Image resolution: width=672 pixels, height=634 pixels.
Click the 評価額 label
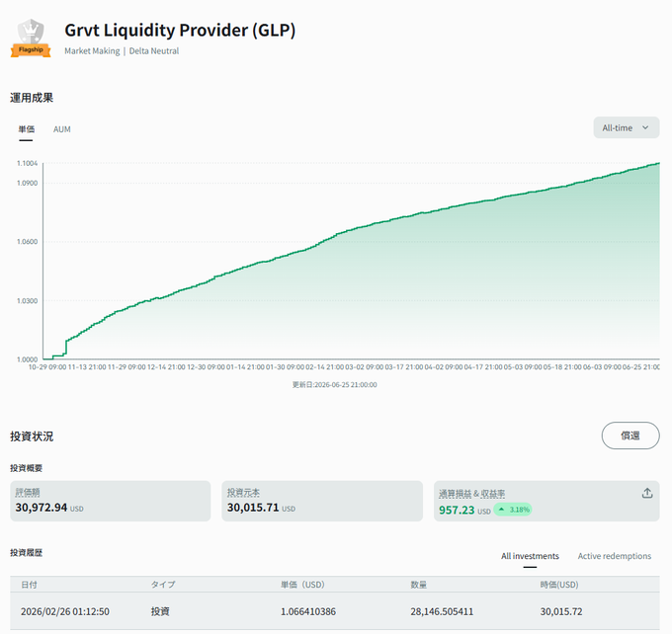click(x=28, y=493)
